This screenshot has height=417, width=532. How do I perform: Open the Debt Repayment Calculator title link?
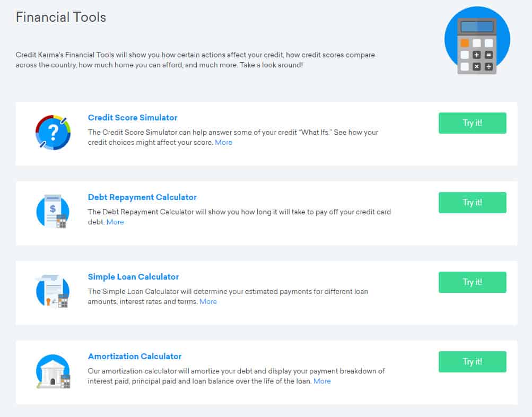142,197
